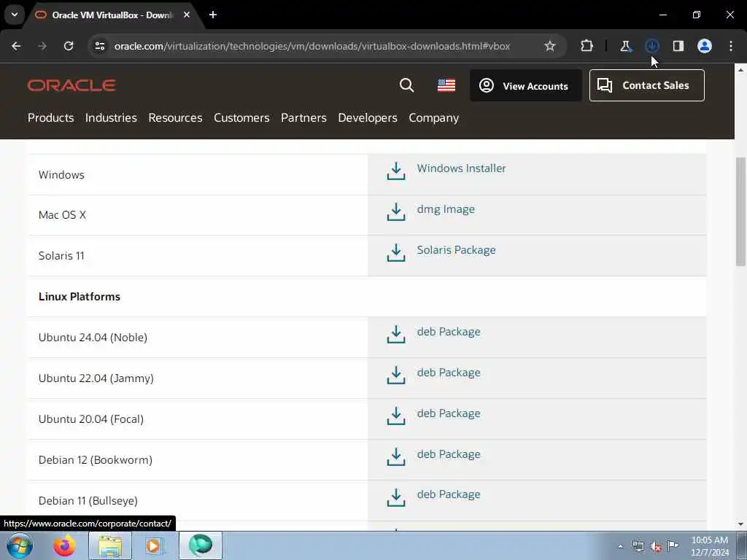Open the Company menu
The height and width of the screenshot is (560, 747).
coord(433,117)
